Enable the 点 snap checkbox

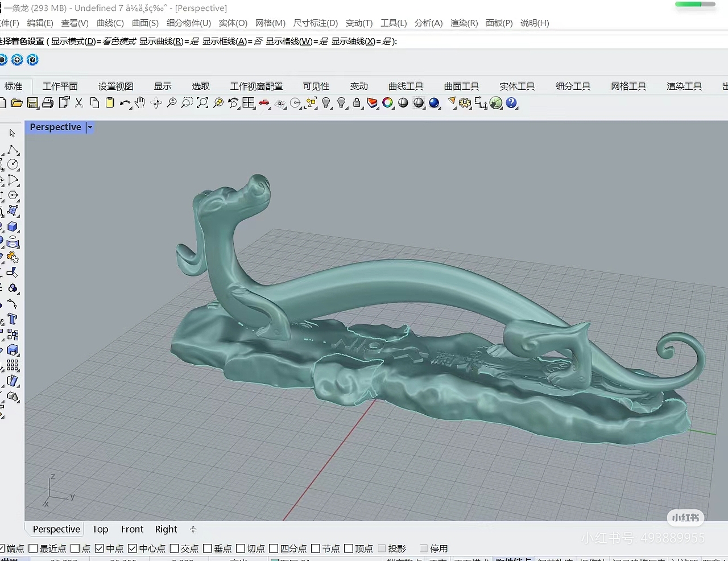(x=75, y=548)
